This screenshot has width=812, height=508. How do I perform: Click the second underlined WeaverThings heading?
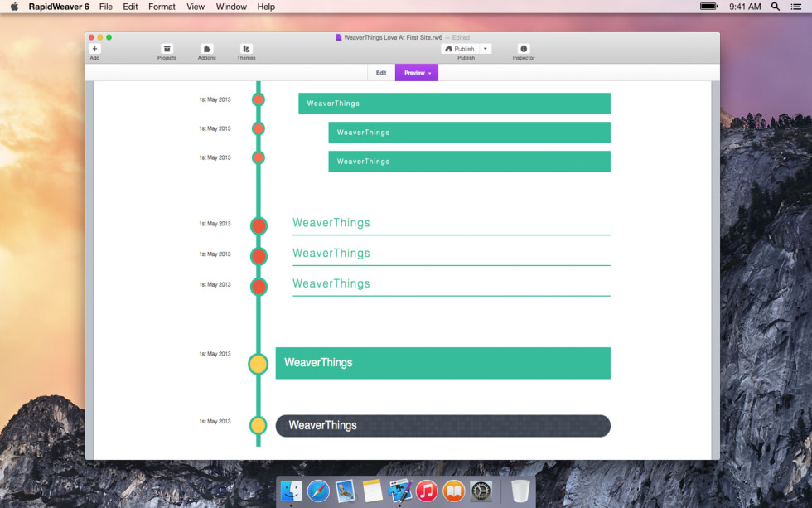(331, 254)
